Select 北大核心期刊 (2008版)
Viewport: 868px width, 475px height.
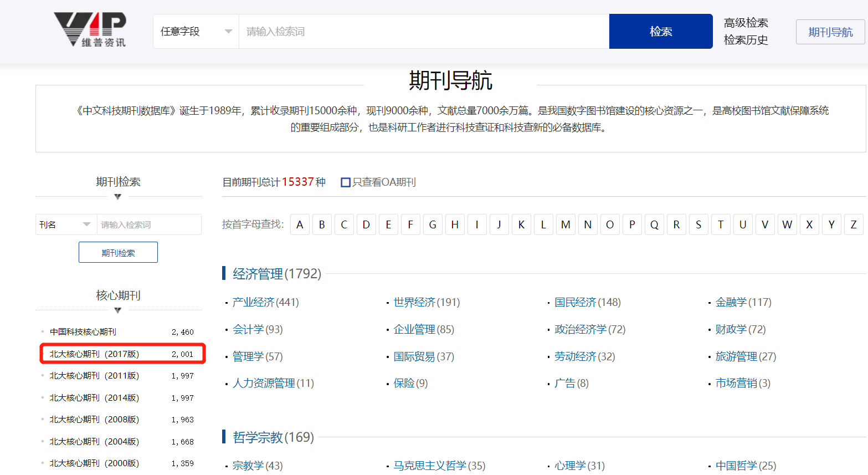point(94,420)
